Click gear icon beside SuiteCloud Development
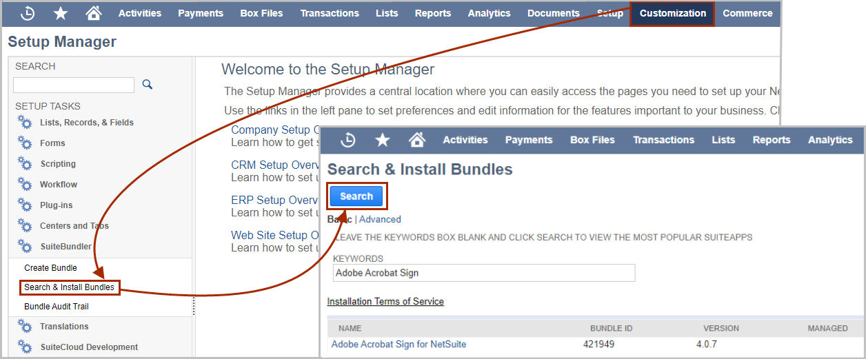Screen dimensions: 868x359 (25, 347)
